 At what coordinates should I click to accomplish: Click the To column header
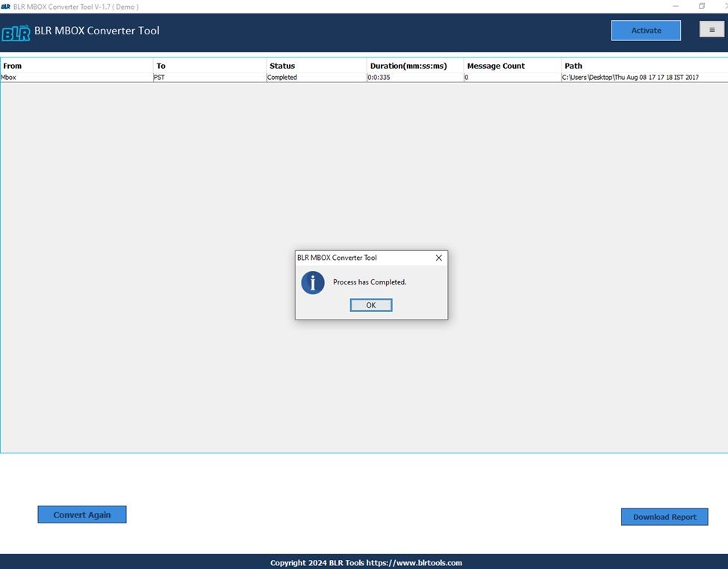pos(161,66)
